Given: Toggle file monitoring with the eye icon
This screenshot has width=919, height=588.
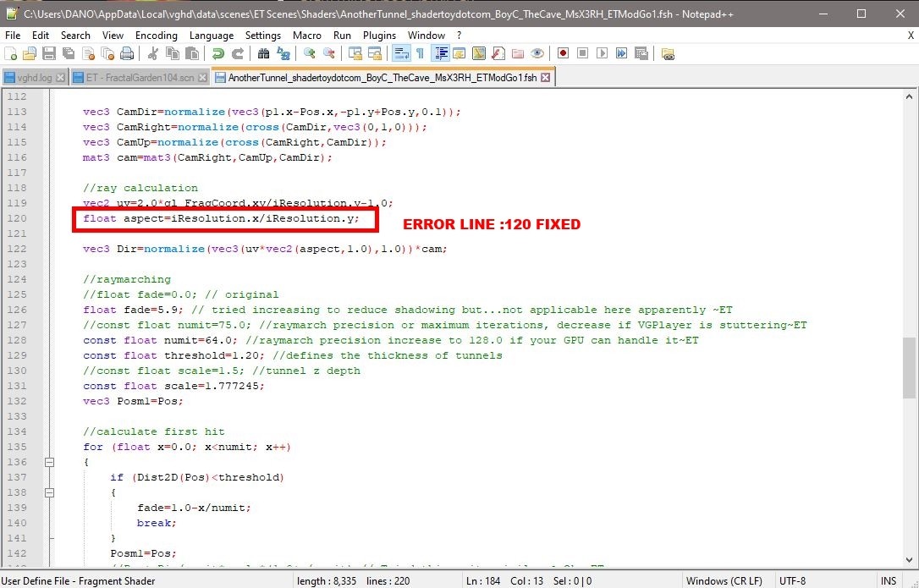Looking at the screenshot, I should point(537,54).
